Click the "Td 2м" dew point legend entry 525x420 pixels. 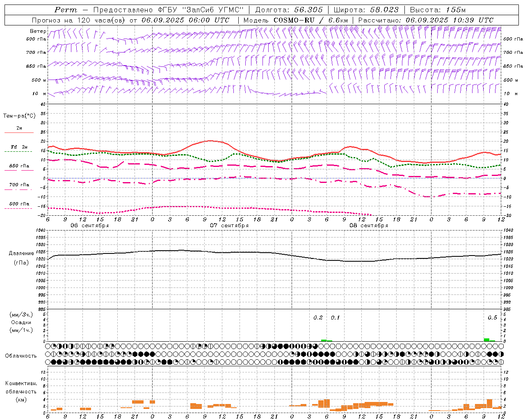[x=19, y=147]
